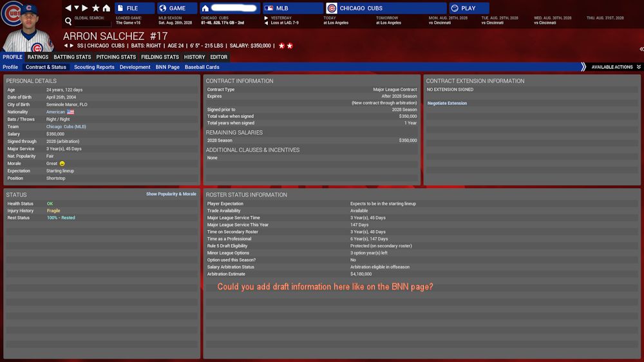644x362 pixels.
Task: Click the Negotiate Extension link
Action: (x=447, y=103)
